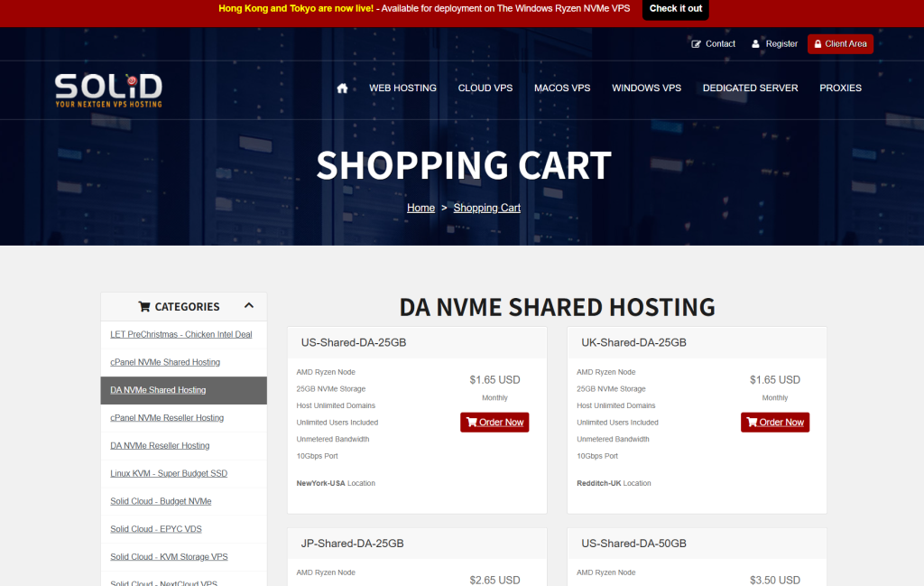Open the Client Area button
This screenshot has width=924, height=586.
[840, 44]
